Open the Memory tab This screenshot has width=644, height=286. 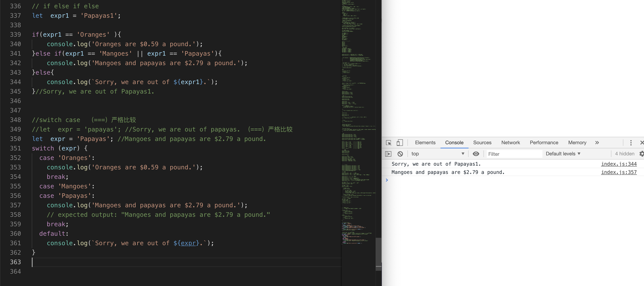pyautogui.click(x=577, y=142)
